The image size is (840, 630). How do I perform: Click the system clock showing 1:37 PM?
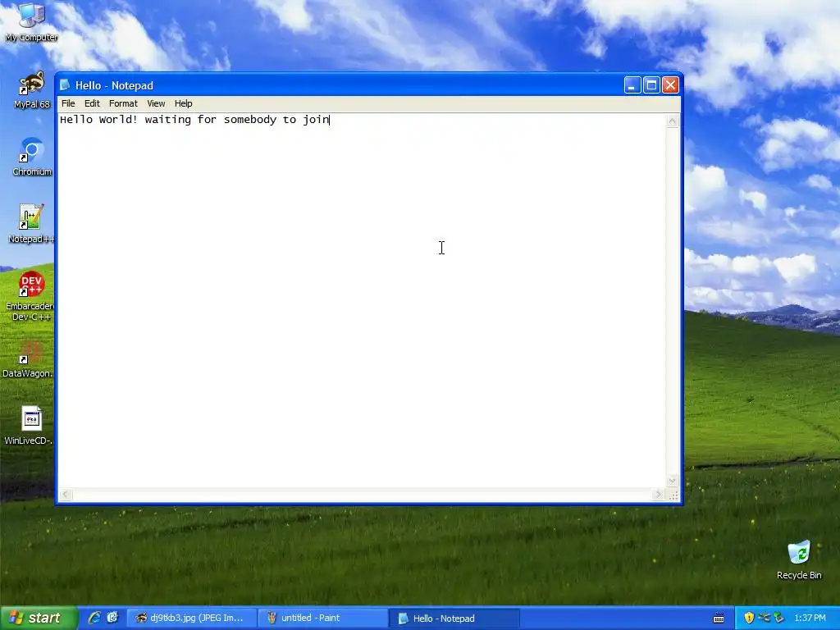[810, 619]
